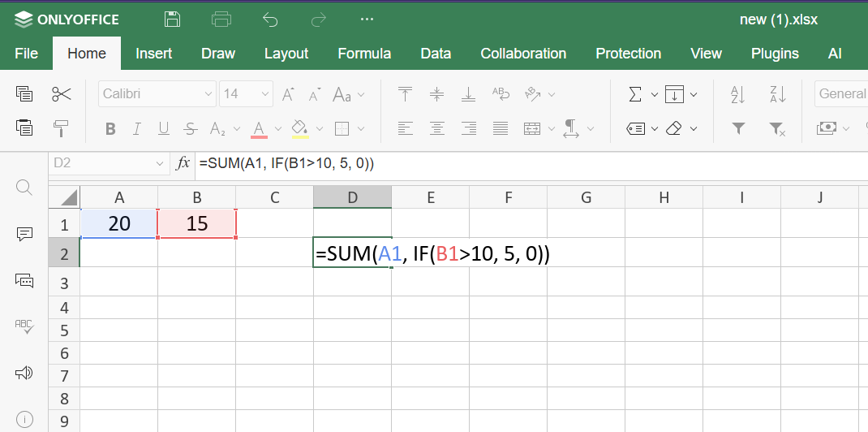868x432 pixels.
Task: Open the File menu
Action: pyautogui.click(x=27, y=53)
